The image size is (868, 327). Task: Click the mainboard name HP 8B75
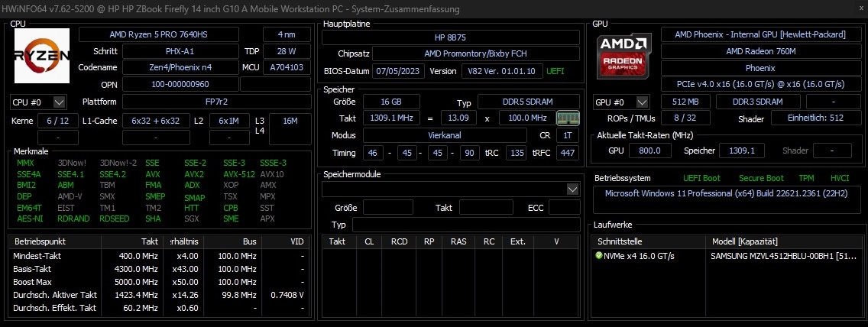click(x=451, y=37)
